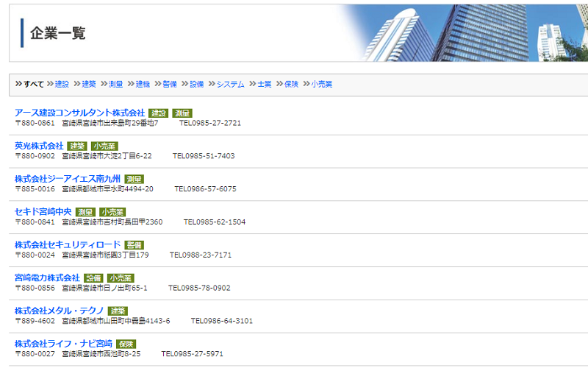Filter companies by 建設 category

(62, 85)
